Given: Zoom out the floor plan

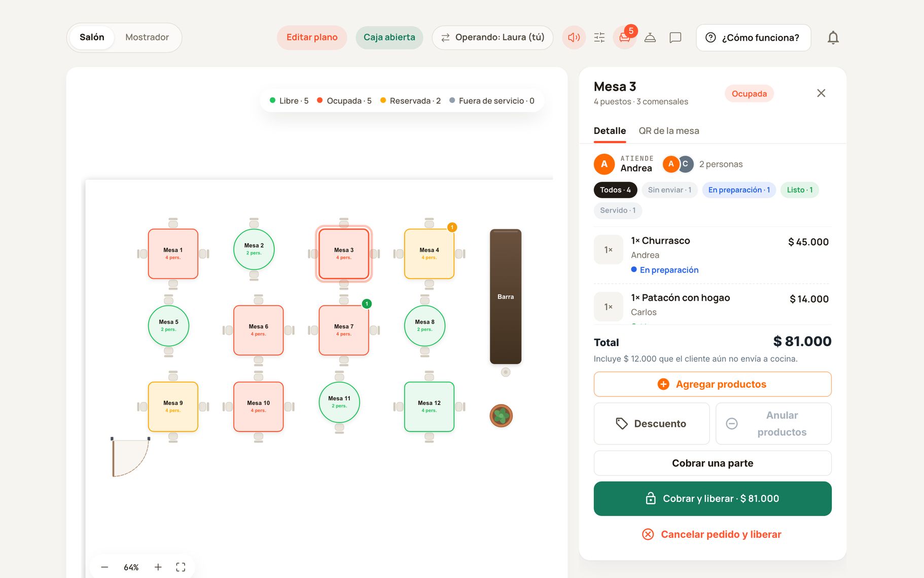Looking at the screenshot, I should tap(104, 567).
